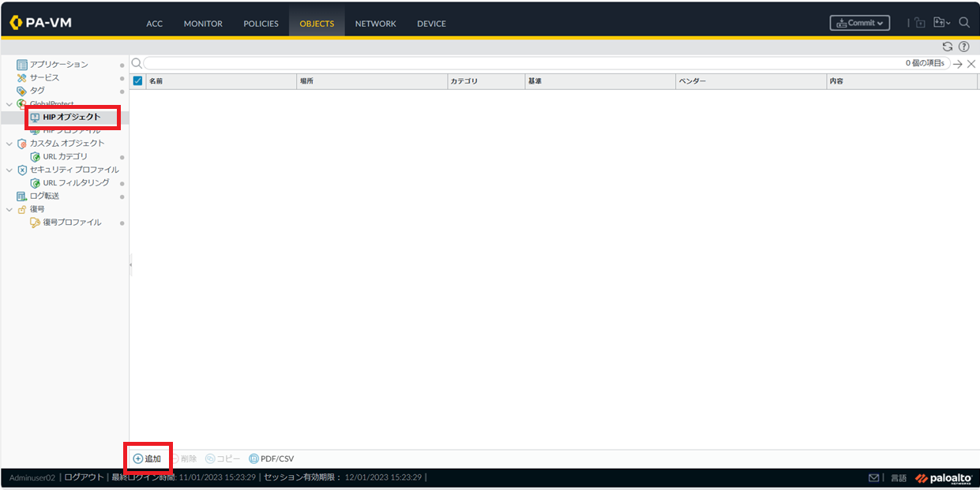This screenshot has height=490, width=980.
Task: Open the Commit dropdown button
Action: coord(860,23)
